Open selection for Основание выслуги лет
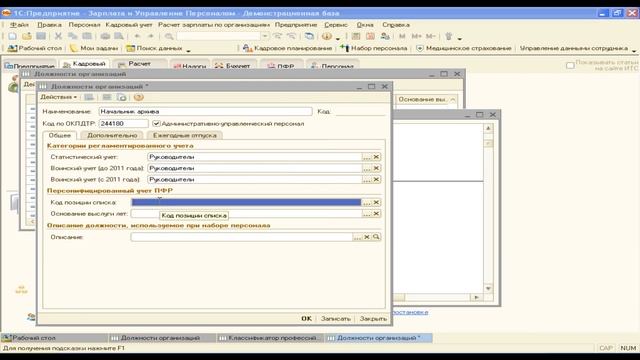640x360 pixels. click(367, 214)
